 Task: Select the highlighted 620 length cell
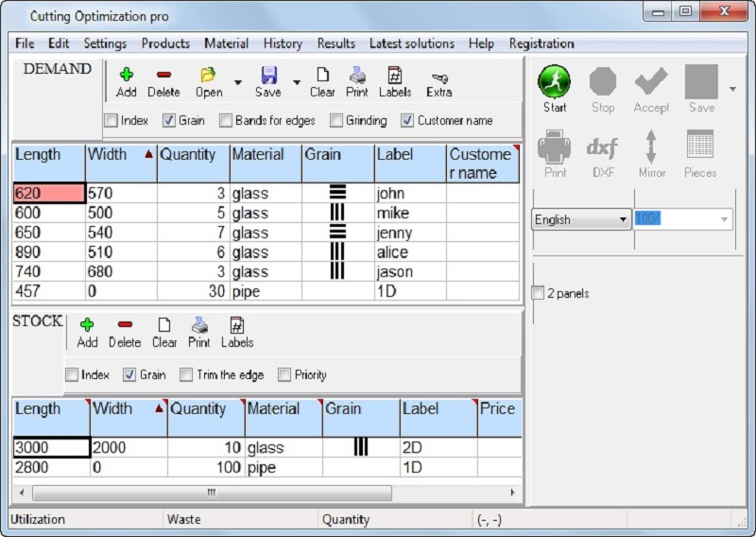click(x=49, y=193)
